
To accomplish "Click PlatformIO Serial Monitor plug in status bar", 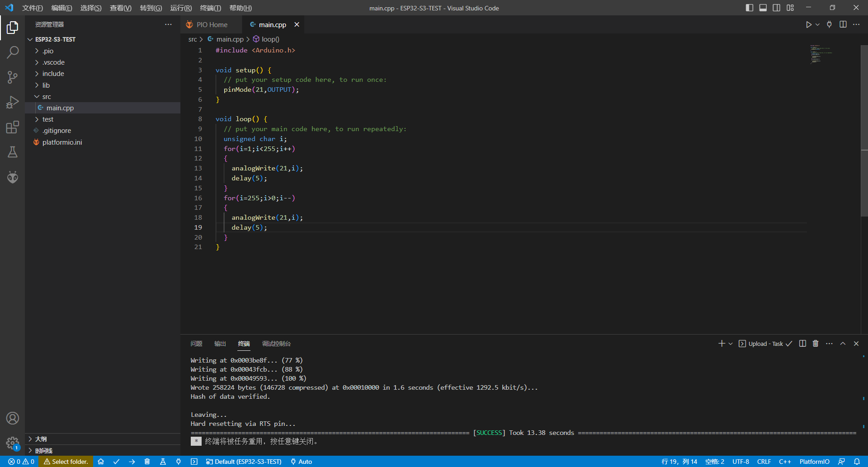I will (179, 462).
